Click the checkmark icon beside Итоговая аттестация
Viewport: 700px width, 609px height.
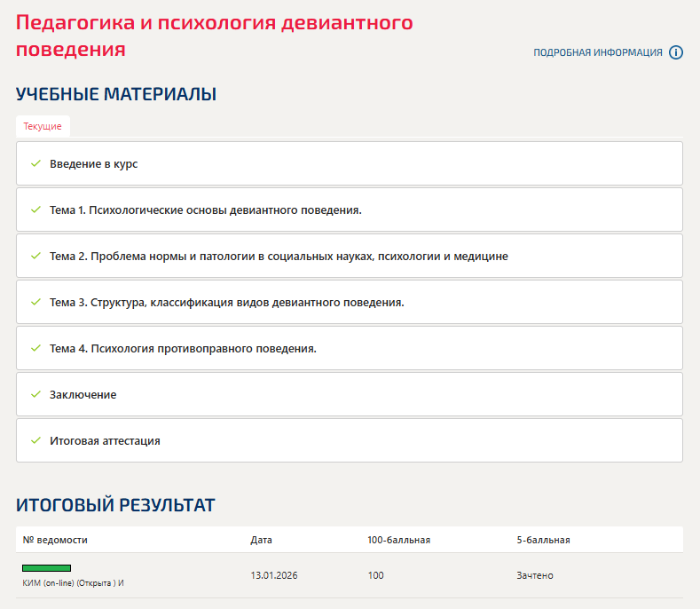(35, 440)
